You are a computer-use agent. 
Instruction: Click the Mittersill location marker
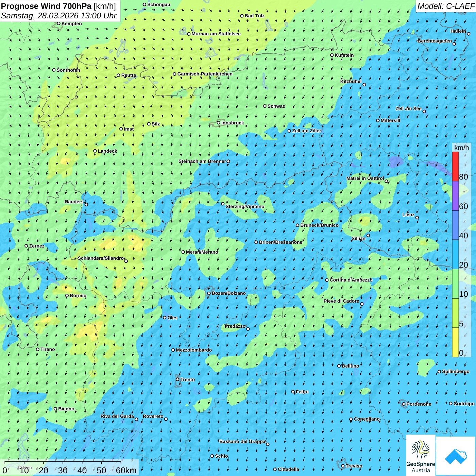tap(378, 120)
